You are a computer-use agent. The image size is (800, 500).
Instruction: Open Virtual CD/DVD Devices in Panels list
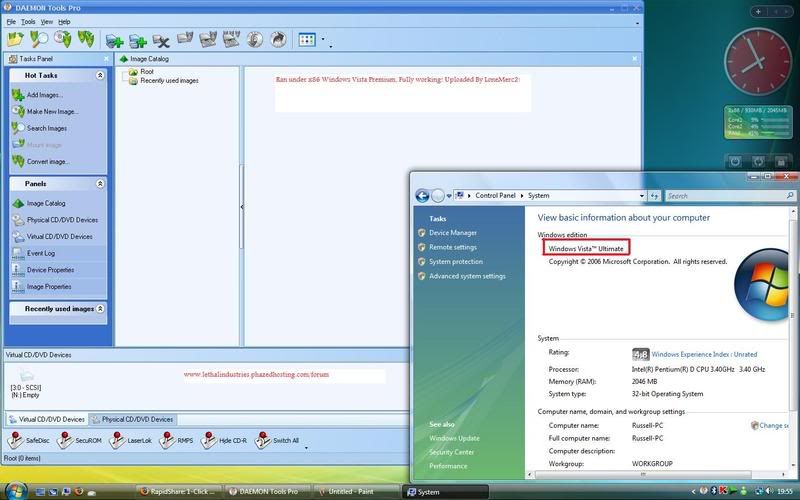coord(53,237)
